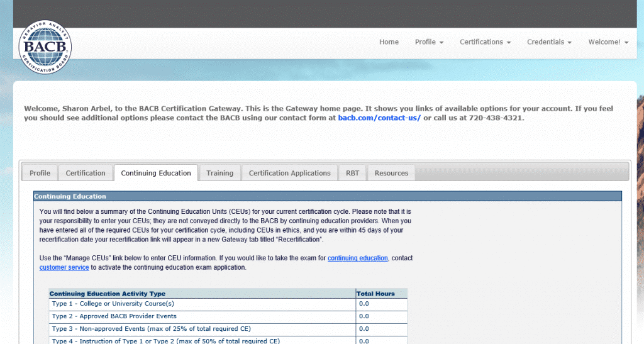The width and height of the screenshot is (644, 344).
Task: Switch to the Profile tab
Action: pos(40,173)
